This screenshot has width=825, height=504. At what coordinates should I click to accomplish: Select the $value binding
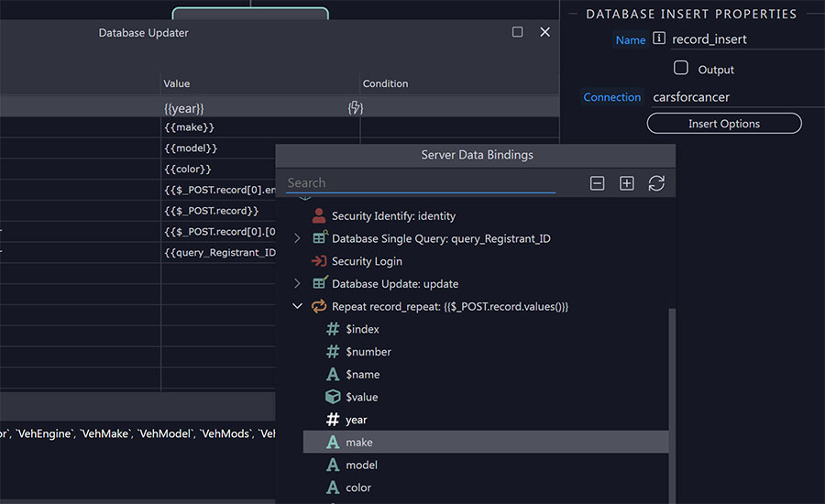362,397
